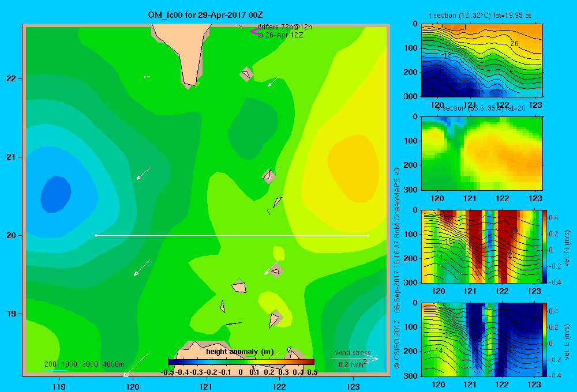Click the 'vel. N (m/s)' axis label
Viewport: 577px width, 392px height.
pos(567,248)
